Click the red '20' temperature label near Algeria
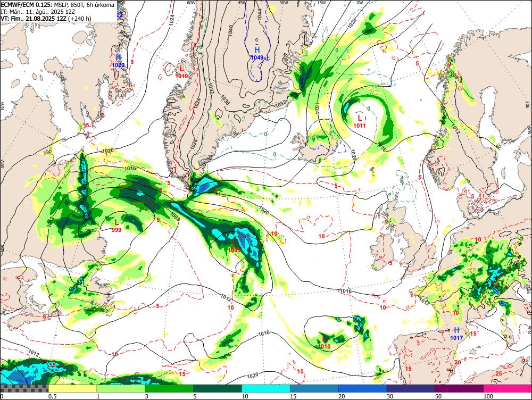The image size is (532, 400). 458,363
